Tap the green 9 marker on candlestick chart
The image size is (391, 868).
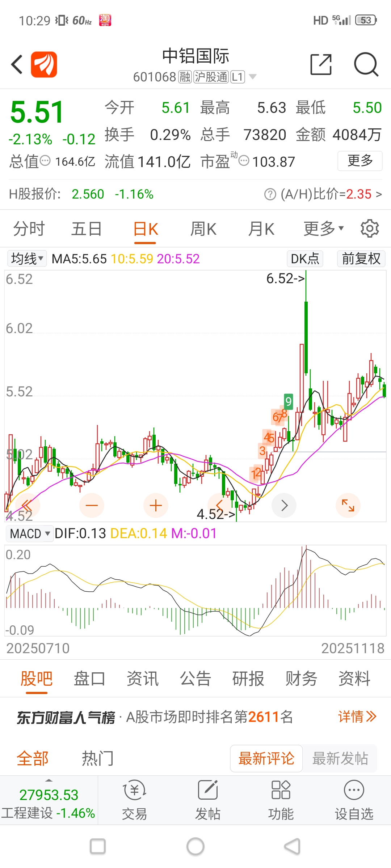(288, 401)
